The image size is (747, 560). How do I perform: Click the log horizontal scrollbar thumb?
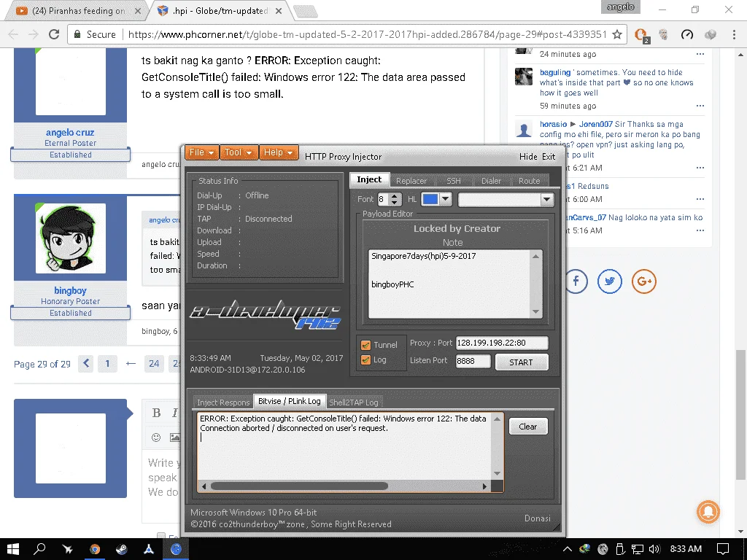(x=299, y=486)
